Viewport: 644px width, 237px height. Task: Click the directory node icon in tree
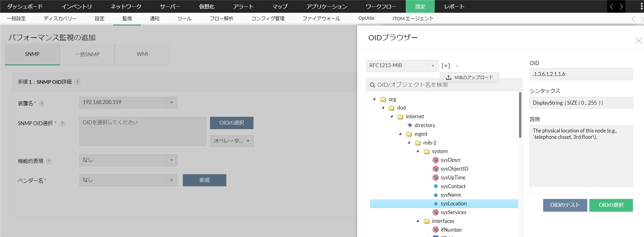[410, 125]
